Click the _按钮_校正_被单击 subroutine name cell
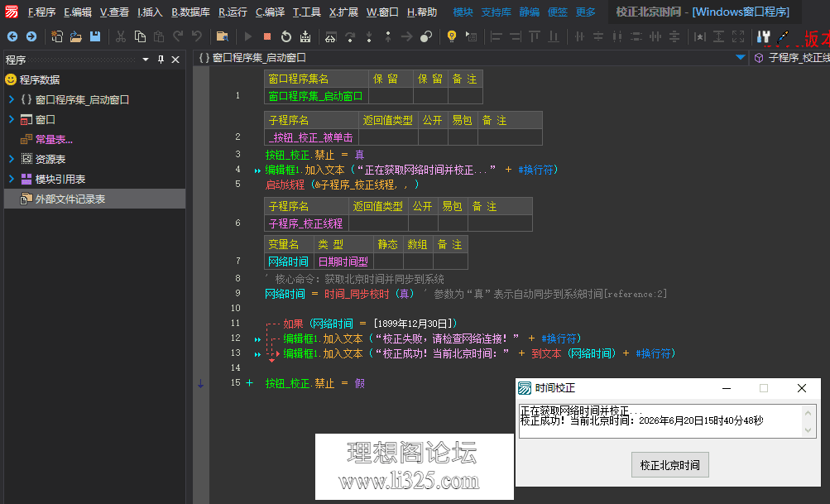This screenshot has width=830, height=504. (x=311, y=137)
